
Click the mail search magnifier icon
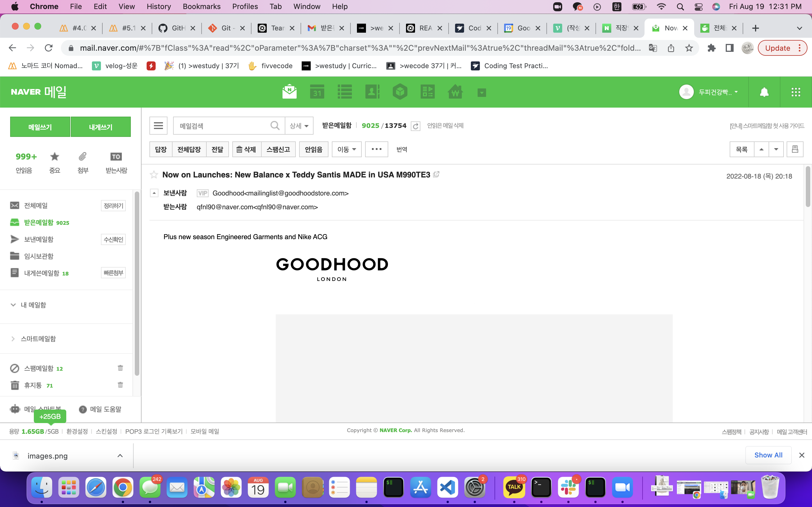[x=275, y=126]
